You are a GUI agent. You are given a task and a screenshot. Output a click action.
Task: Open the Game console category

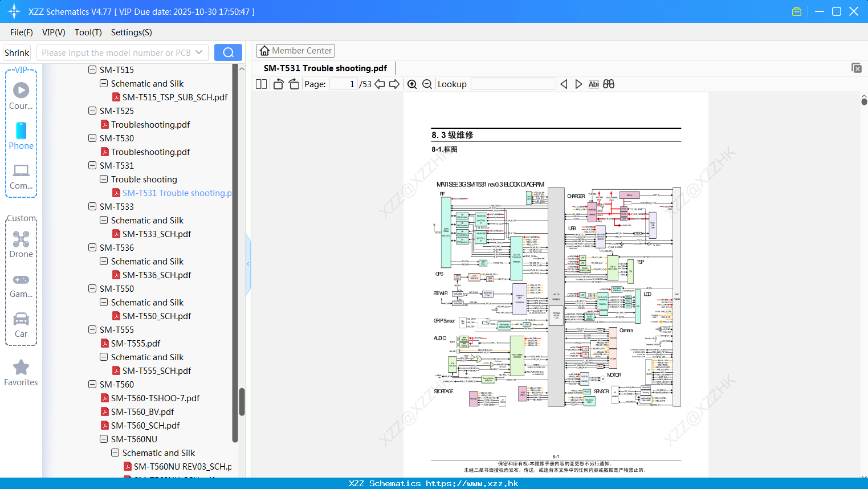click(x=21, y=285)
